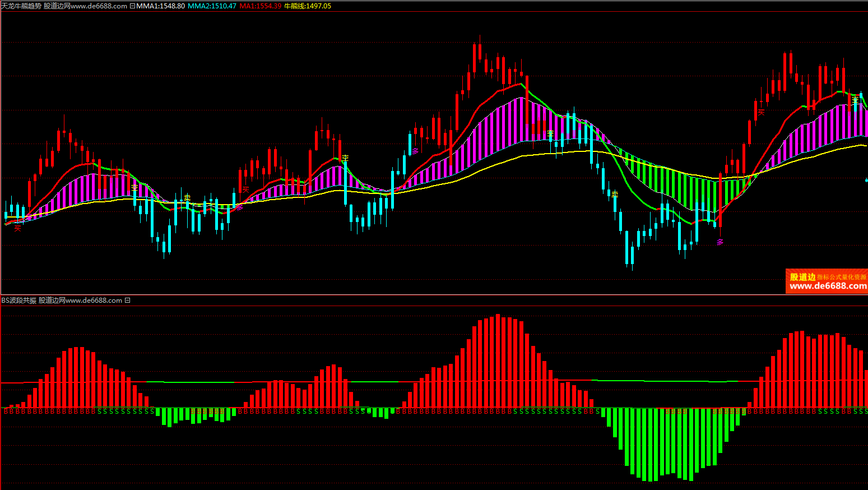
Task: Open the BS波段共振 indicator title
Action: coord(18,301)
